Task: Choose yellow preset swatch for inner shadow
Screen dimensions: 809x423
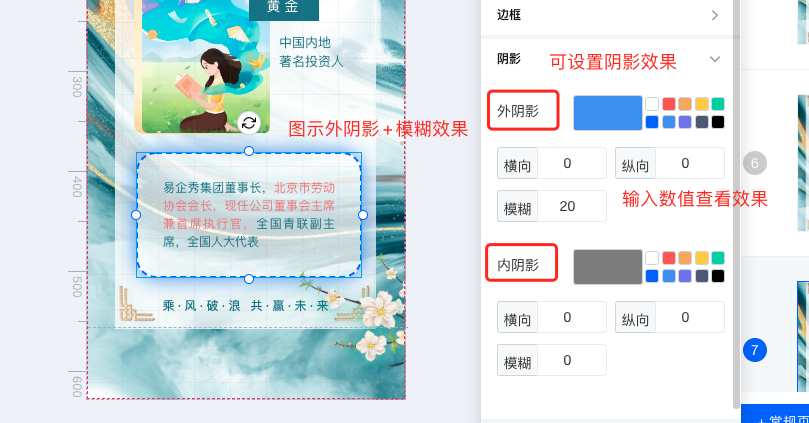Action: coord(702,258)
